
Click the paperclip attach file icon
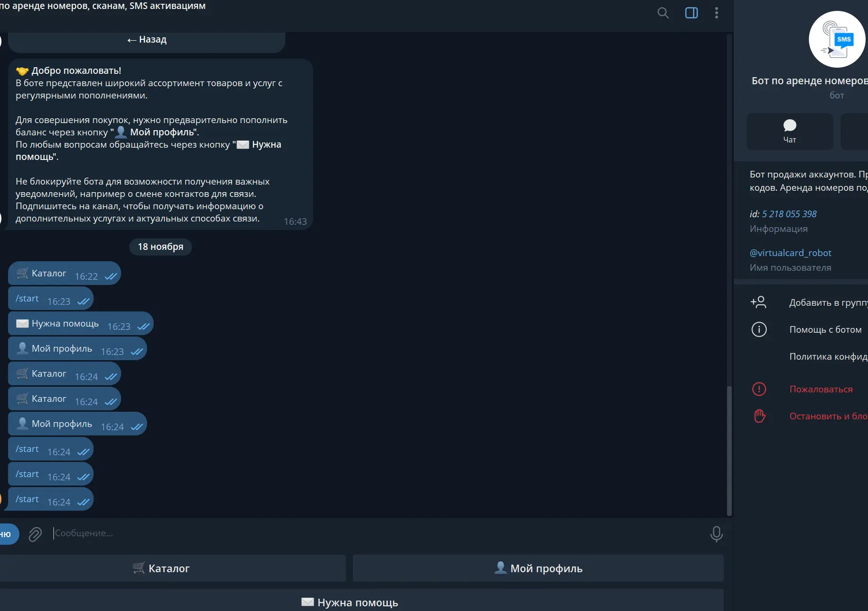pos(35,534)
